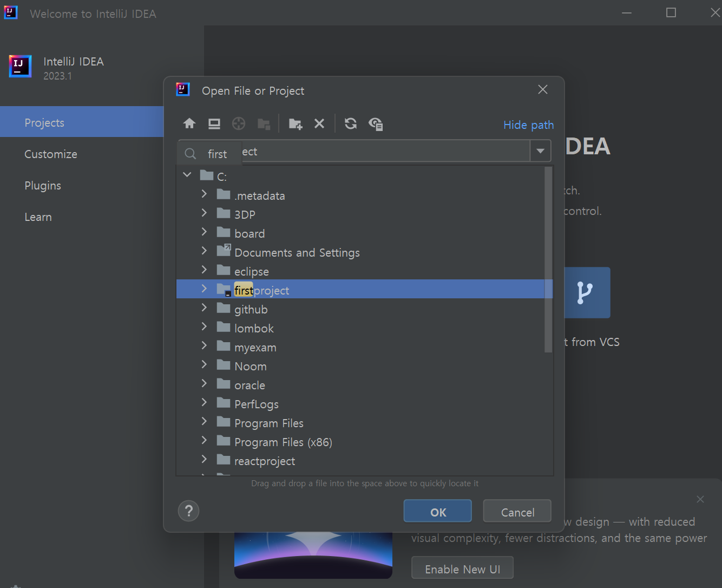Screen dimensions: 722x588
Task: Click the IntelliJ IDEA logo in sidebar
Action: pos(20,67)
